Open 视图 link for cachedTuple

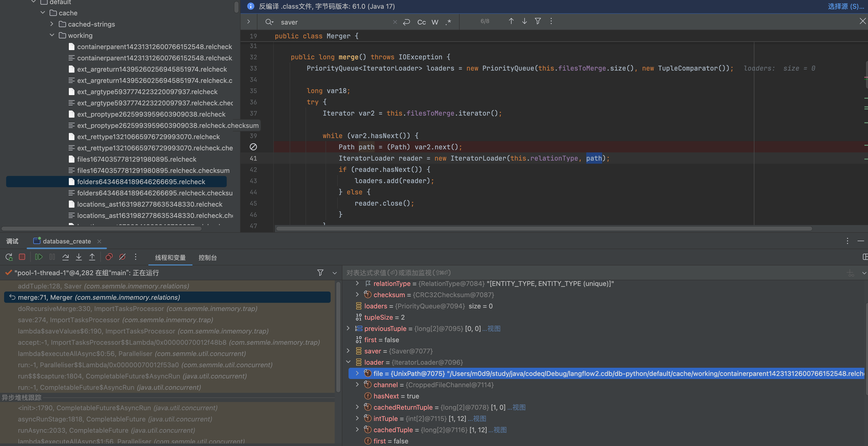pyautogui.click(x=500, y=430)
